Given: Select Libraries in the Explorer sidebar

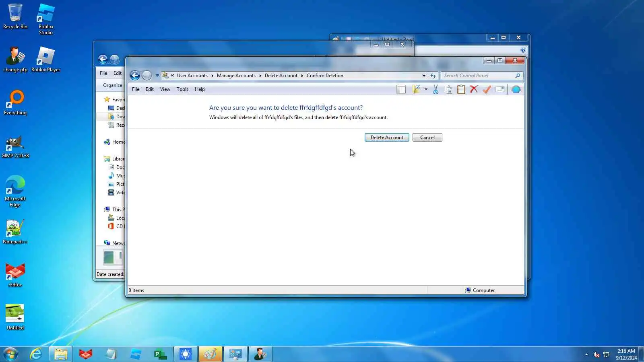Looking at the screenshot, I should [114, 159].
